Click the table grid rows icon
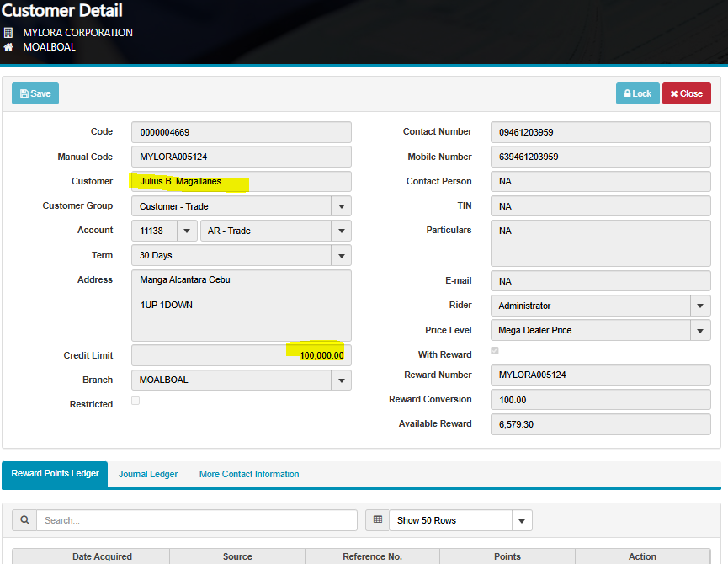Image resolution: width=728 pixels, height=564 pixels. [377, 520]
